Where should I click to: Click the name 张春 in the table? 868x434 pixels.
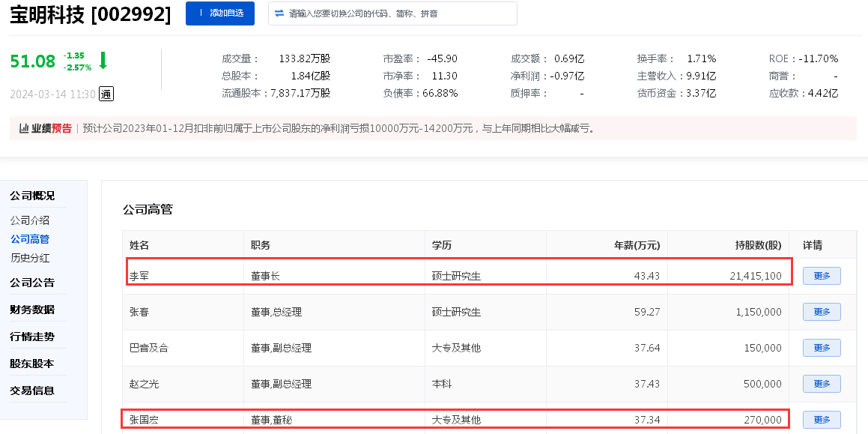click(x=139, y=312)
